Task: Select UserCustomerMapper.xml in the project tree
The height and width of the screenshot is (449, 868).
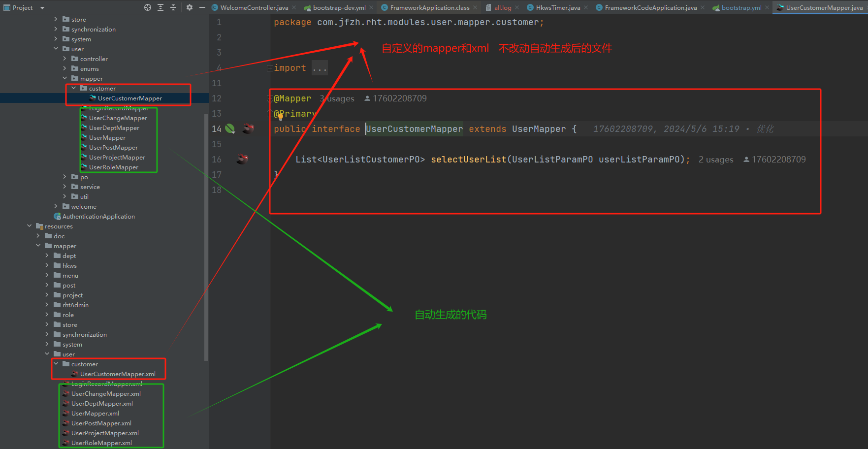Action: pos(118,374)
